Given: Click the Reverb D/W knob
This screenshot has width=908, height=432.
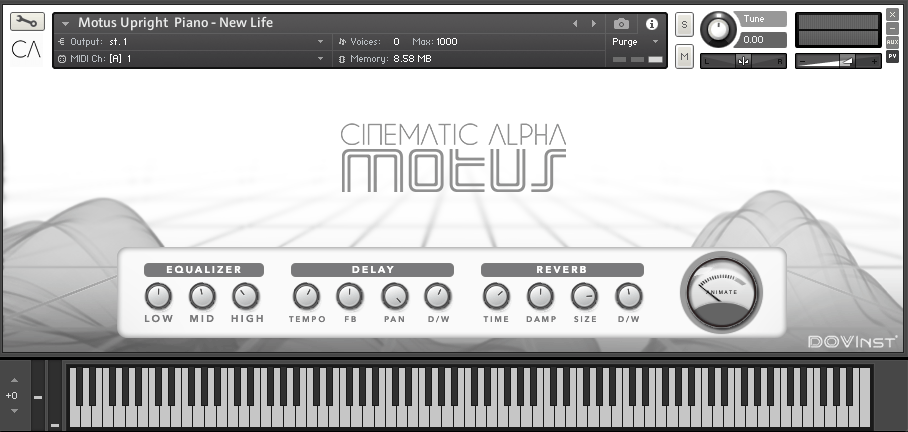Looking at the screenshot, I should (629, 296).
